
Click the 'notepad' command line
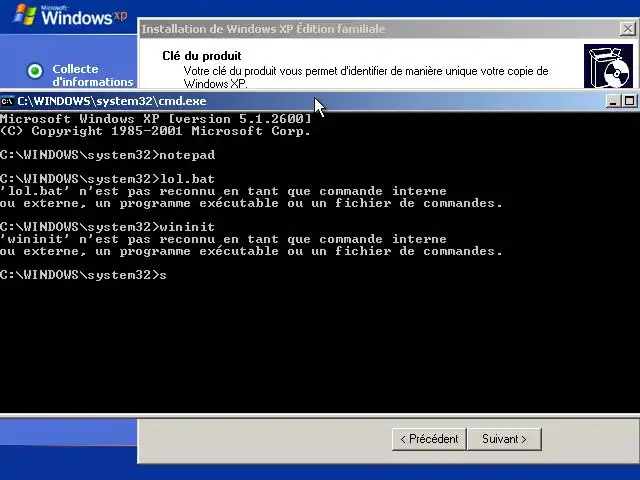click(x=108, y=155)
